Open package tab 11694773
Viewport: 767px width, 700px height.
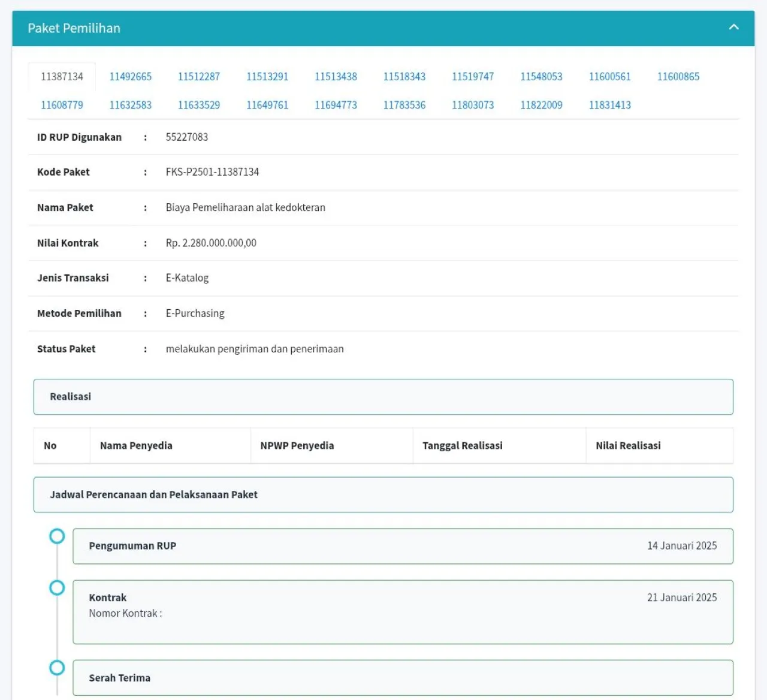tap(336, 105)
